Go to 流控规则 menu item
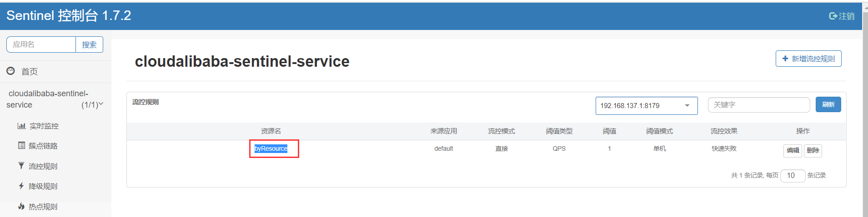Viewport: 868px width, 217px height. pos(43,166)
